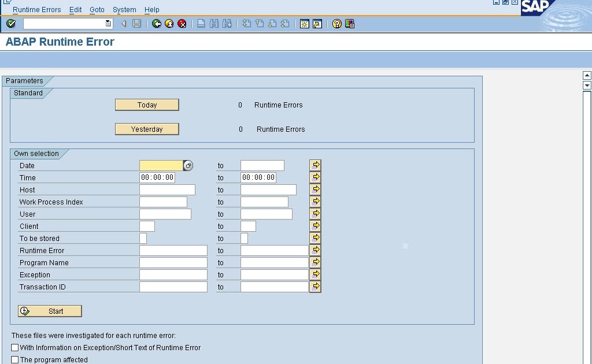Open multiple selection for Program Name row
592x364 pixels.
pyautogui.click(x=315, y=262)
